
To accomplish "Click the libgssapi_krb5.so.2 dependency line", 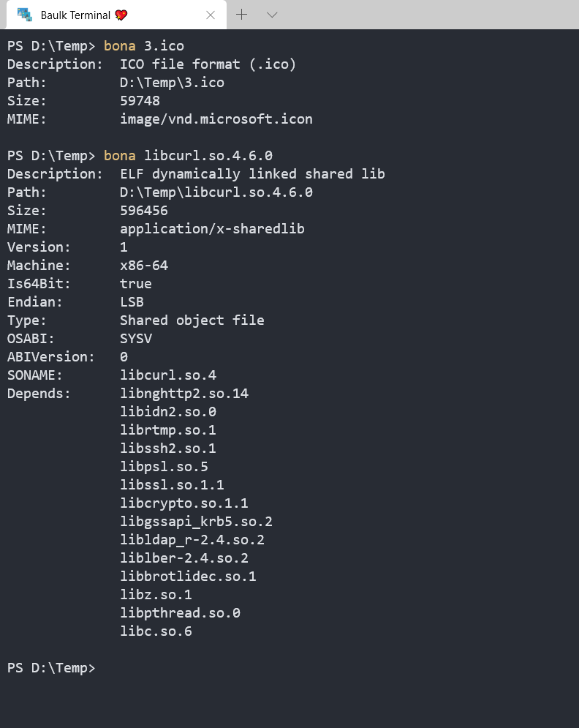I will pos(196,522).
